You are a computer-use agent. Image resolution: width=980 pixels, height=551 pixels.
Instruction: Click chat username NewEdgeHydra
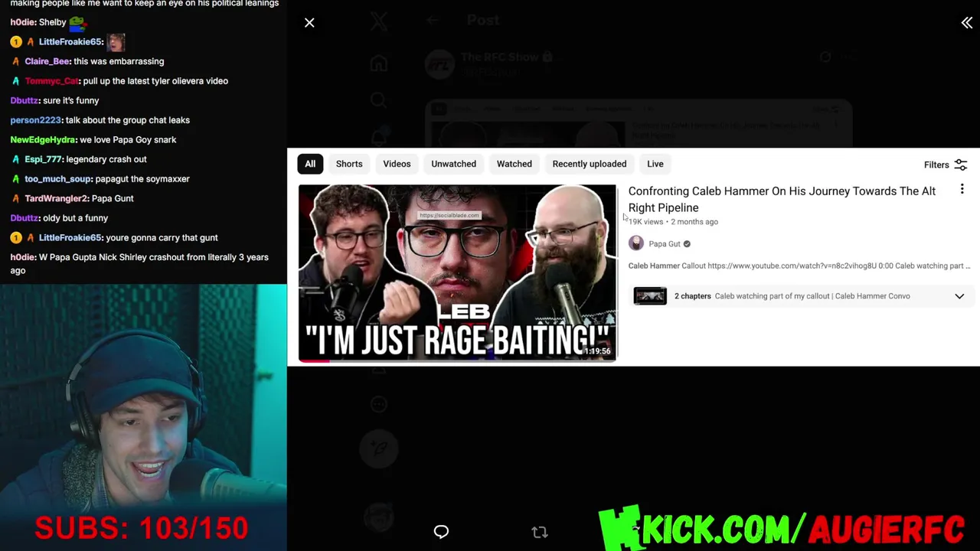click(43, 140)
